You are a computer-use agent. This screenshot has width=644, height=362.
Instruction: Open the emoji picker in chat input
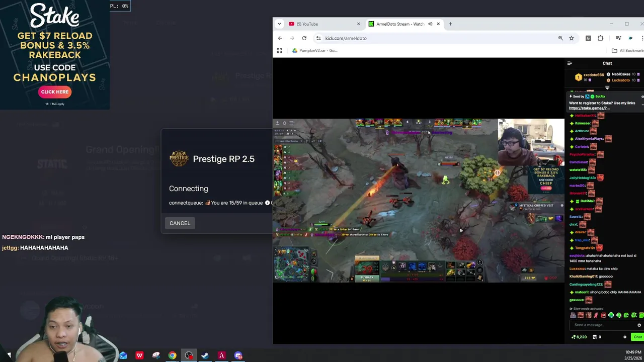pyautogui.click(x=639, y=325)
